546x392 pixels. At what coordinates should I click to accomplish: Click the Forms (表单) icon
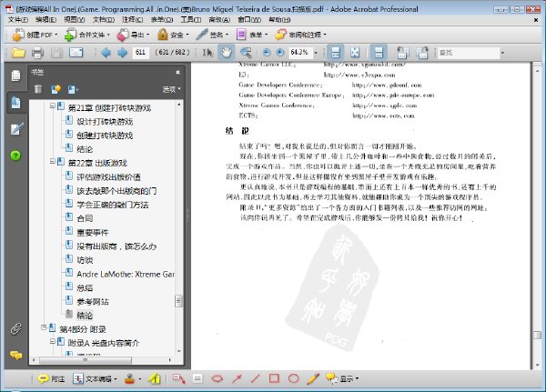(241, 35)
